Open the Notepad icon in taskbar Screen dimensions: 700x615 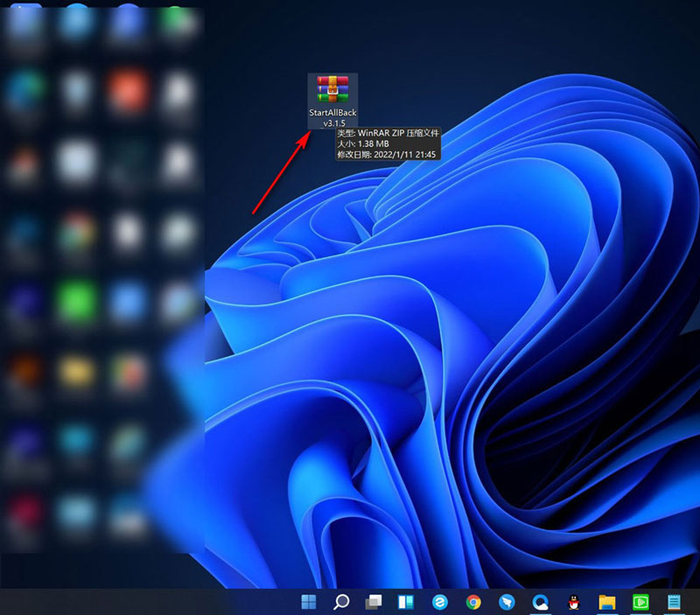tap(674, 602)
